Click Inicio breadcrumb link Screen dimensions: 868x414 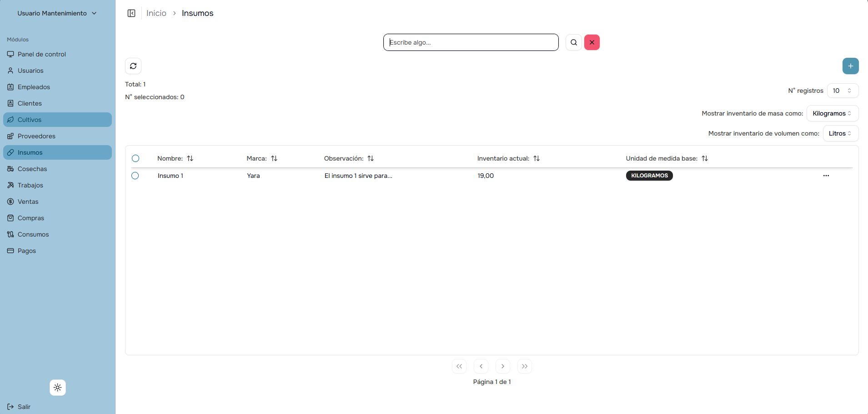(x=156, y=13)
